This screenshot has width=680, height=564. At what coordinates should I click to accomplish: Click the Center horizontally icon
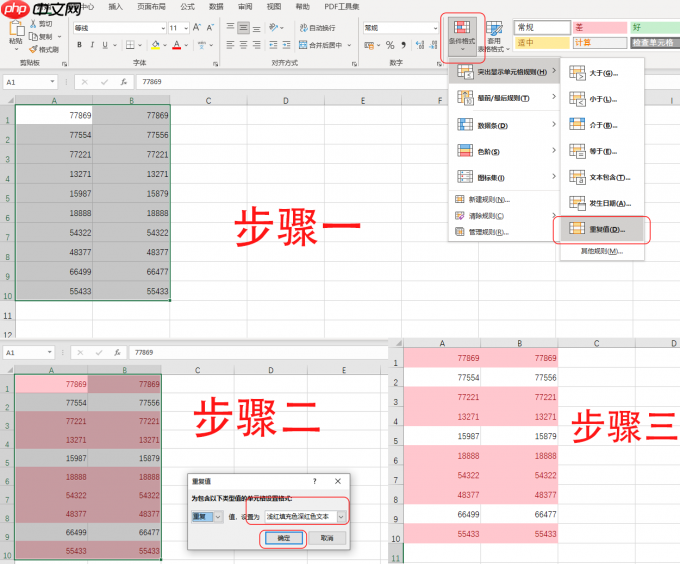(x=244, y=45)
